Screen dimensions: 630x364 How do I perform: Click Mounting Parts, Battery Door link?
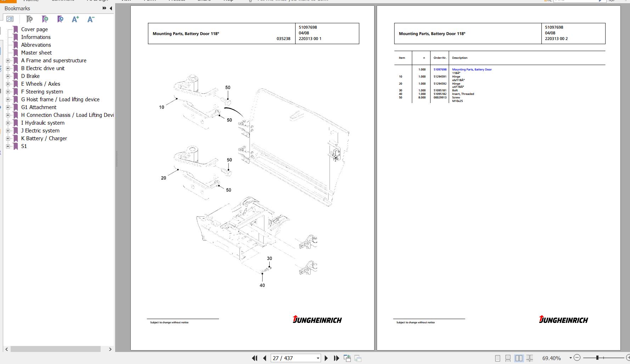pos(472,69)
